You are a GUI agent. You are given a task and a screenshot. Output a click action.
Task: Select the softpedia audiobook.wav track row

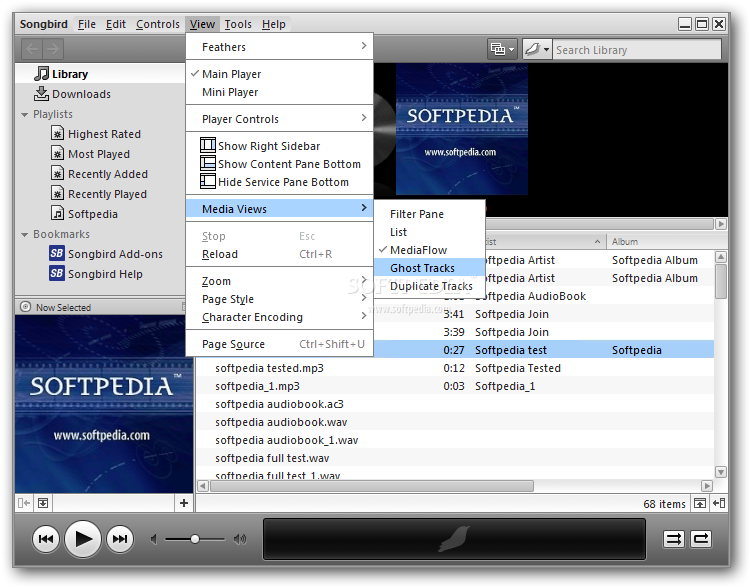click(x=455, y=422)
